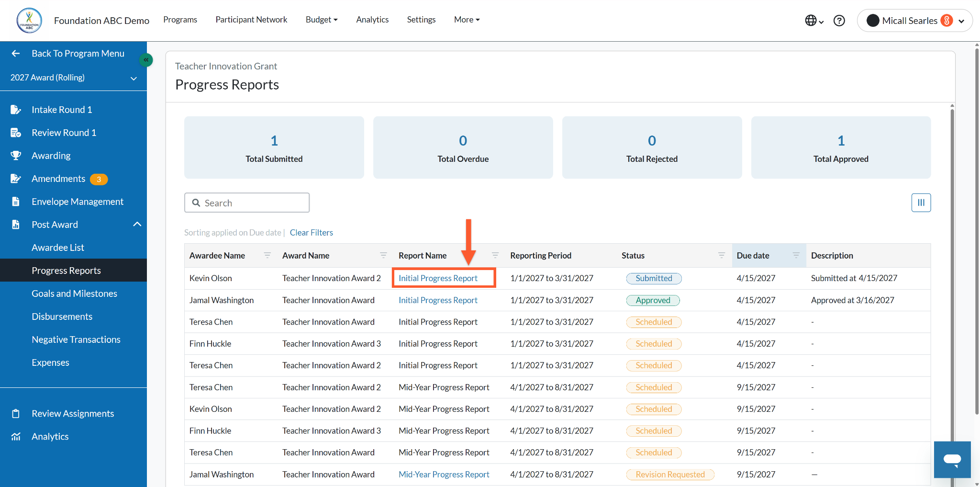
Task: Click the Amendments edit icon
Action: tap(16, 179)
